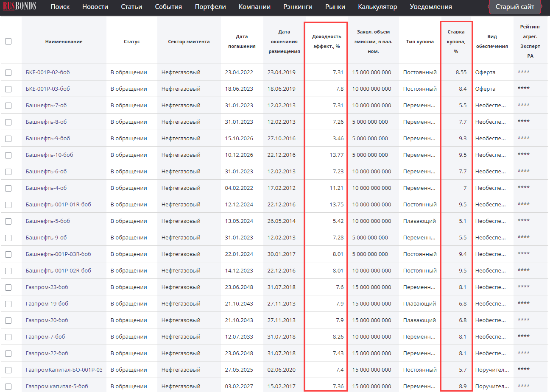This screenshot has width=550, height=392.
Task: Click the Старый сайт button
Action: [515, 7]
